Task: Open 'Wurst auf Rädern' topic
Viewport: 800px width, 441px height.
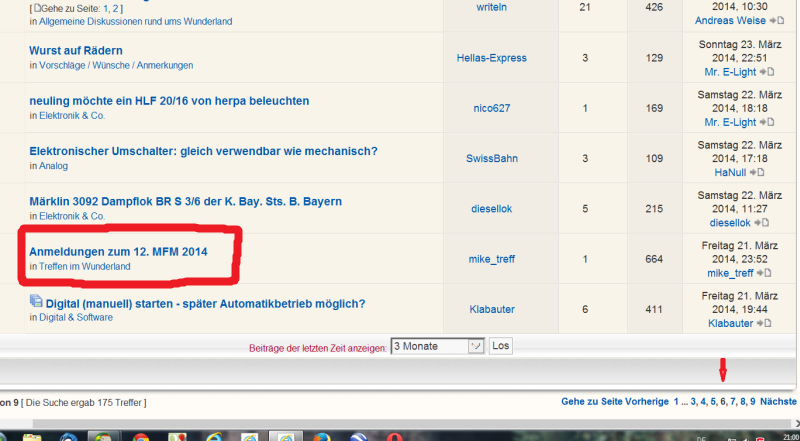Action: point(76,50)
